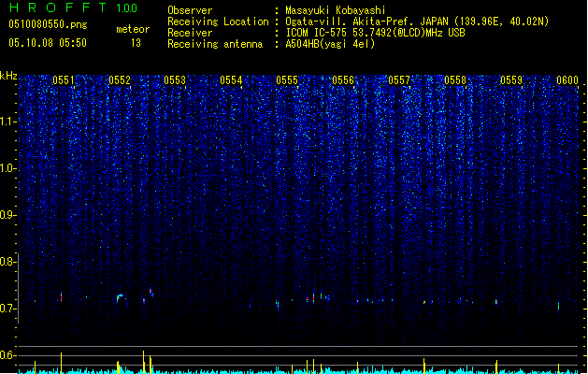The width and height of the screenshot is (588, 374).
Task: Click the kHz axis unit label
Action: [8, 76]
